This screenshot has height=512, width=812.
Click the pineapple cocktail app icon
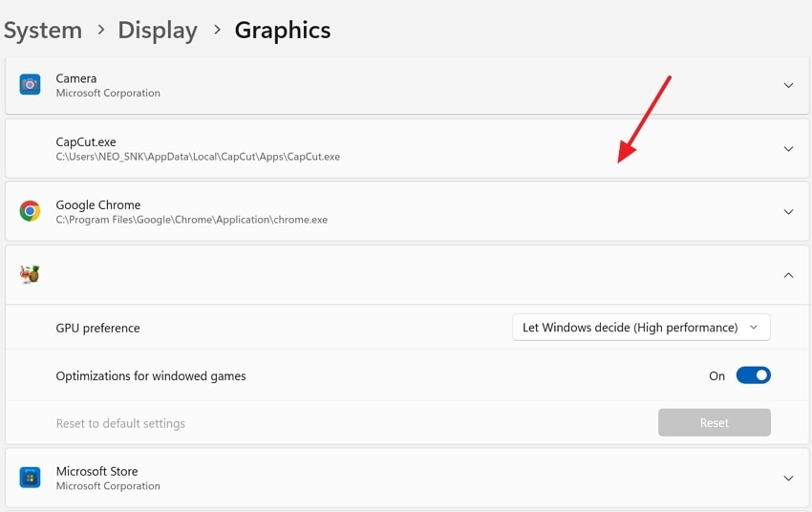pyautogui.click(x=30, y=274)
